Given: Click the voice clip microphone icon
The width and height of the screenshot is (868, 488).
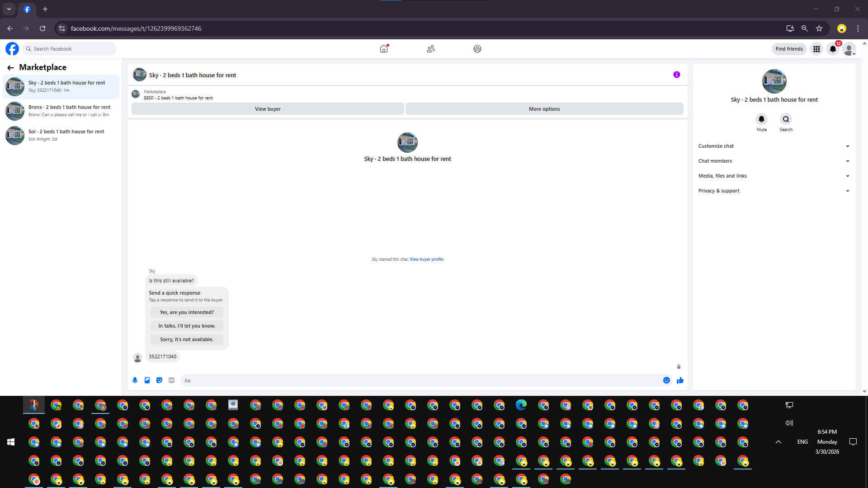Looking at the screenshot, I should [x=135, y=380].
